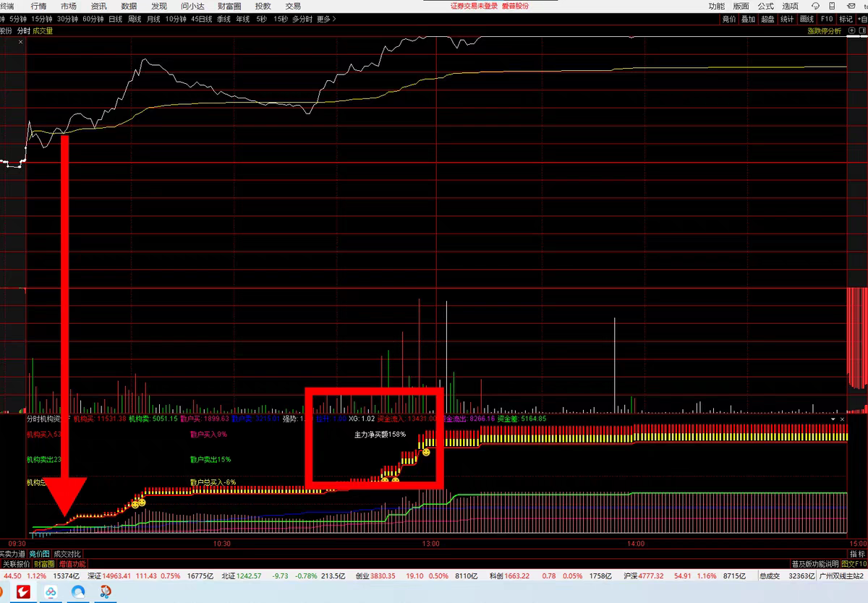This screenshot has width=868, height=603.
Task: Open the 资讯 menu
Action: click(99, 6)
